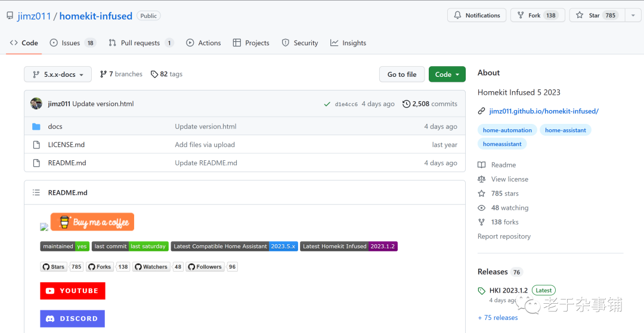Open the DISCORD badge
Viewport: 644px width, 333px height.
(x=72, y=319)
